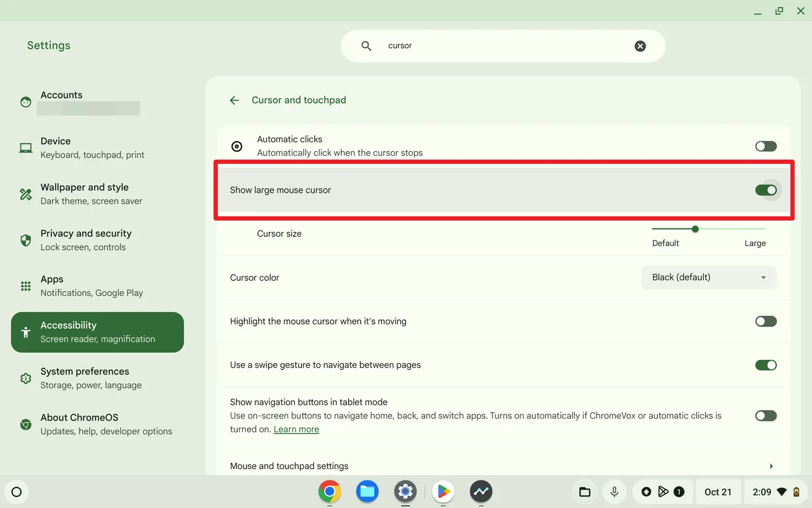Open the Oct 21 calendar
Image resolution: width=812 pixels, height=508 pixels.
click(x=718, y=492)
